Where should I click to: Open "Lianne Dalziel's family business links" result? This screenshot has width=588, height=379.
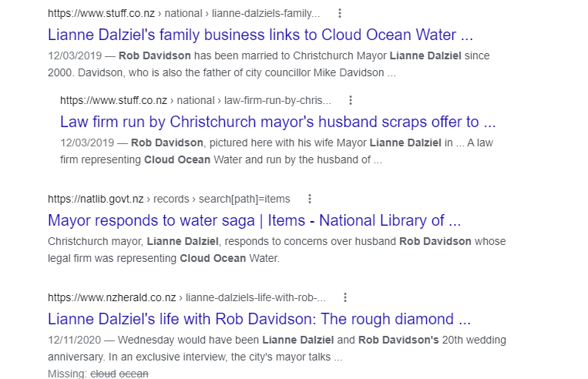[260, 35]
